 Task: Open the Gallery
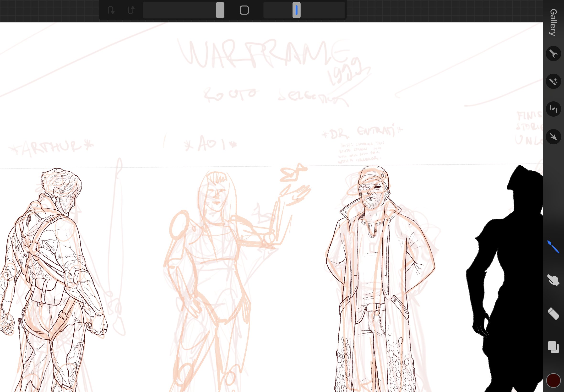click(x=553, y=23)
